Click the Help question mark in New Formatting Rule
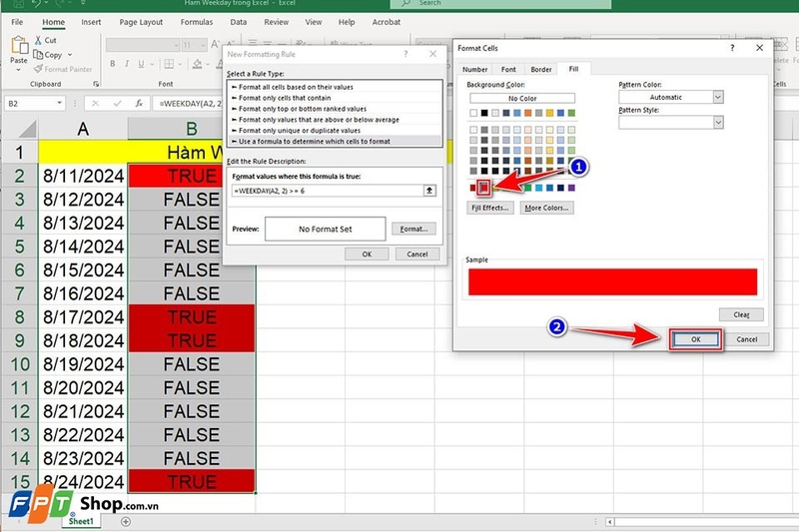The image size is (799, 532). pos(405,54)
